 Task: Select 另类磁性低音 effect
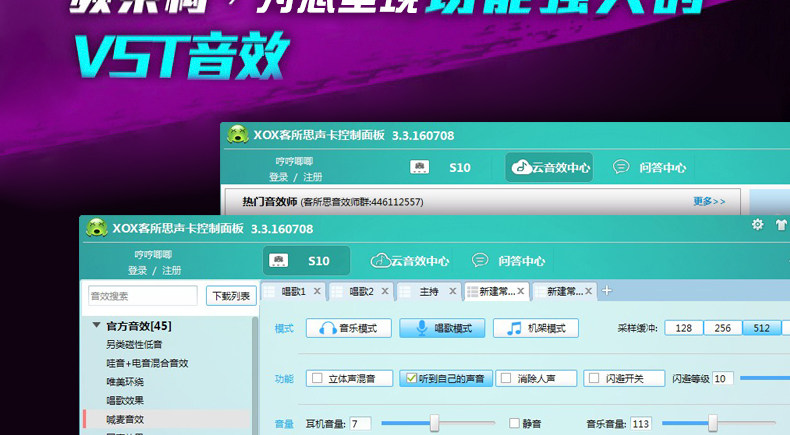pos(134,345)
